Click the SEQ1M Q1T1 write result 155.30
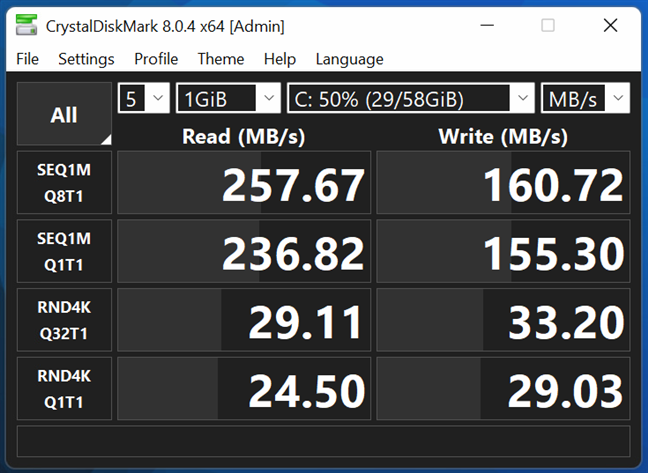Screen dimensions: 648x473 click(503, 251)
